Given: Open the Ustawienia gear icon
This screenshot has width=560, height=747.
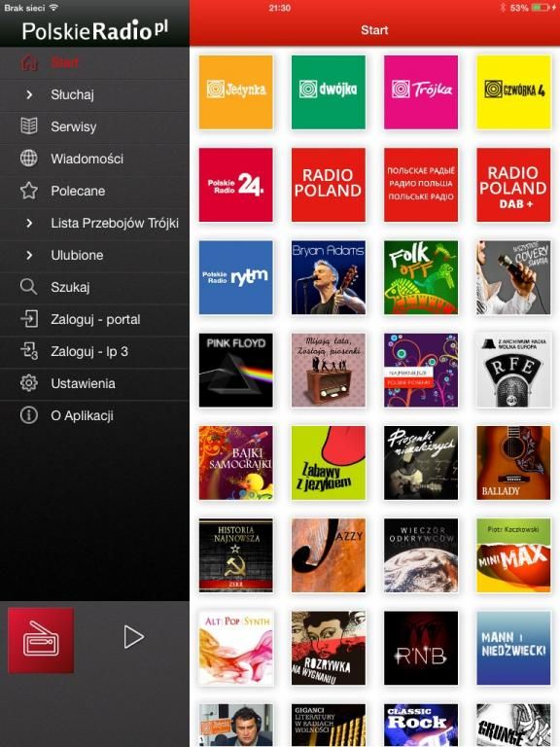Looking at the screenshot, I should (x=29, y=383).
